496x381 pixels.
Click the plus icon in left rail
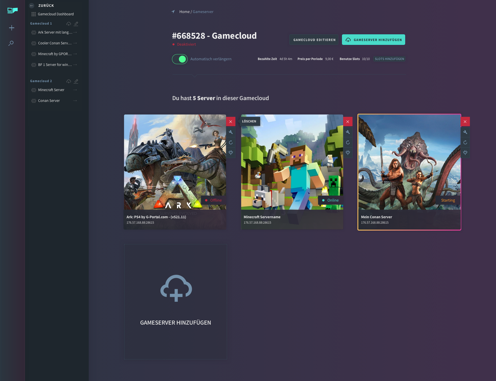pos(12,28)
